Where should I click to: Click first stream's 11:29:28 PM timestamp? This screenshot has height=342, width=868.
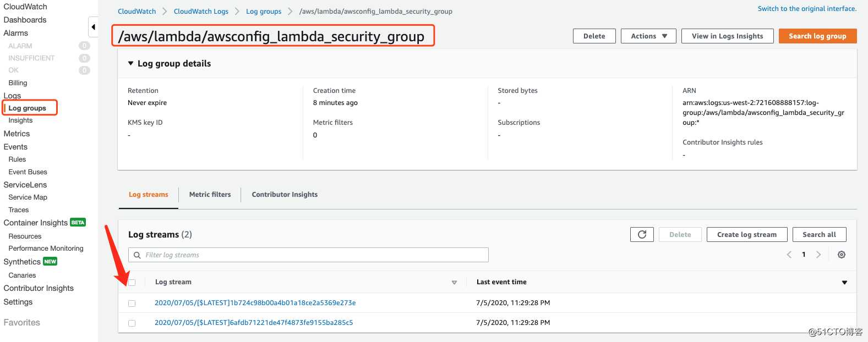513,303
